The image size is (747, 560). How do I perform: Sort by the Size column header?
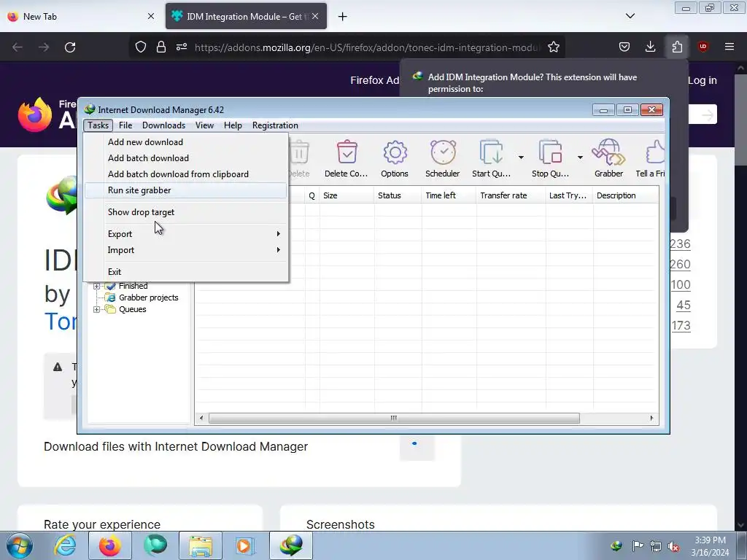[x=347, y=195]
